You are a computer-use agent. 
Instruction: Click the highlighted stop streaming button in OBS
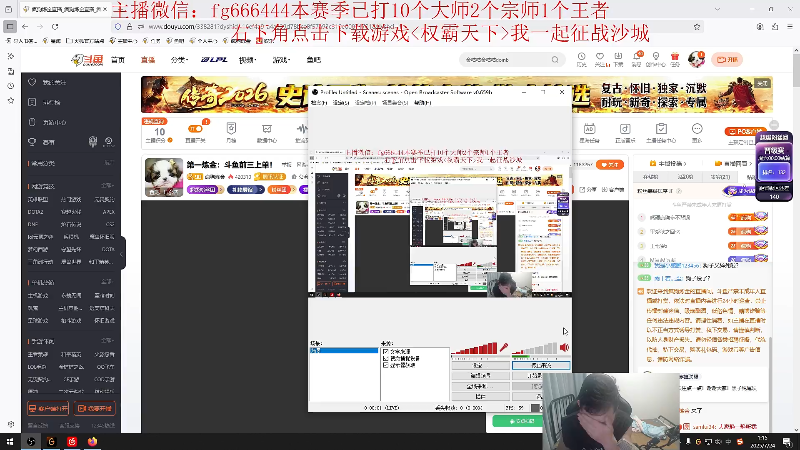point(541,365)
